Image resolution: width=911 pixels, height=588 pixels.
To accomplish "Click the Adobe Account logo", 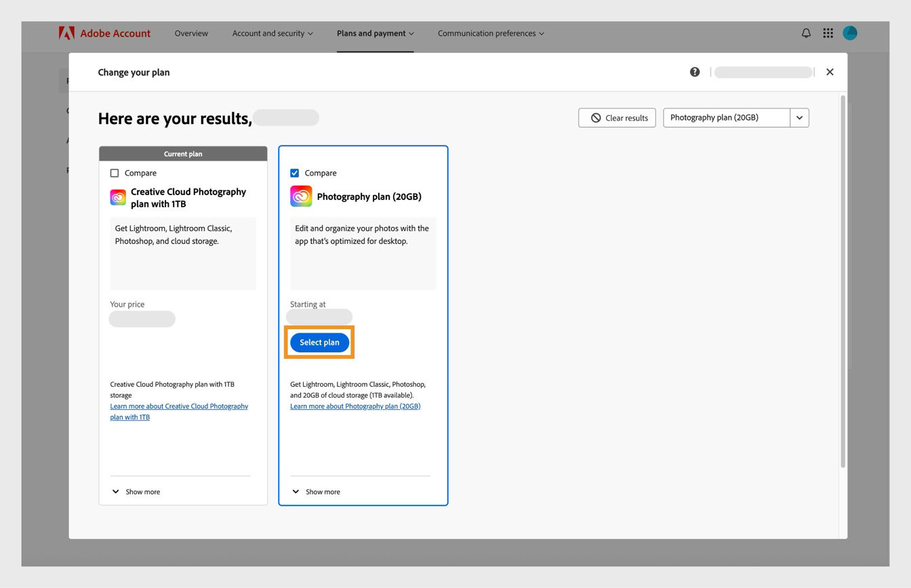I will 104,33.
